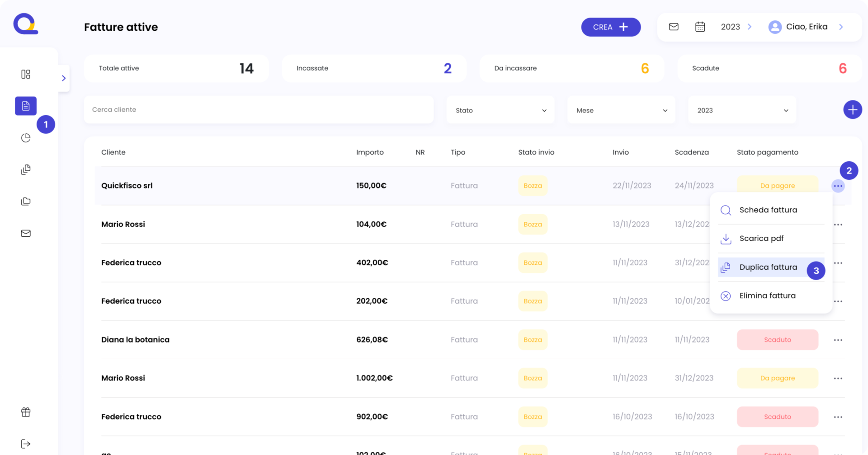The width and height of the screenshot is (868, 455).
Task: Click the logout icon at sidebar bottom
Action: (x=26, y=444)
